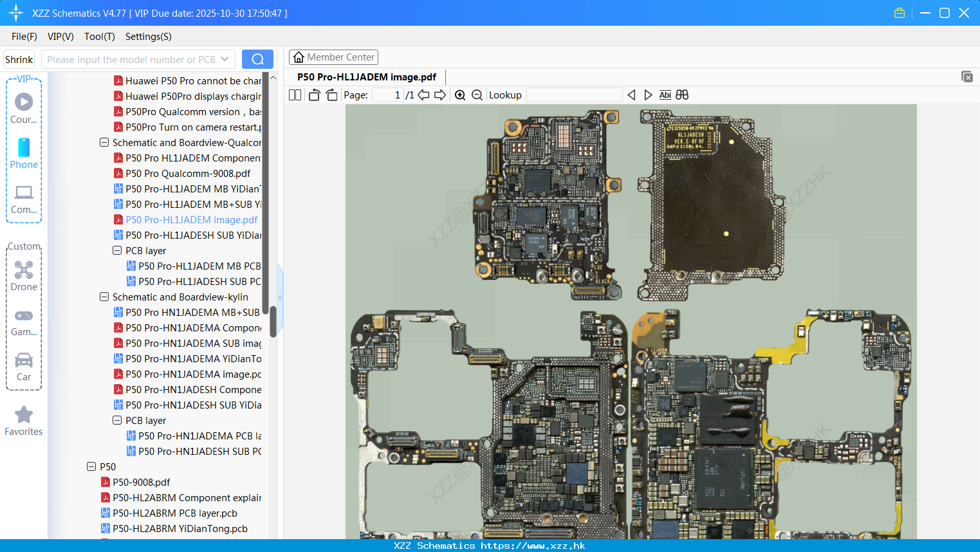Open the File(F) menu
The height and width of the screenshot is (552, 980).
coord(24,37)
